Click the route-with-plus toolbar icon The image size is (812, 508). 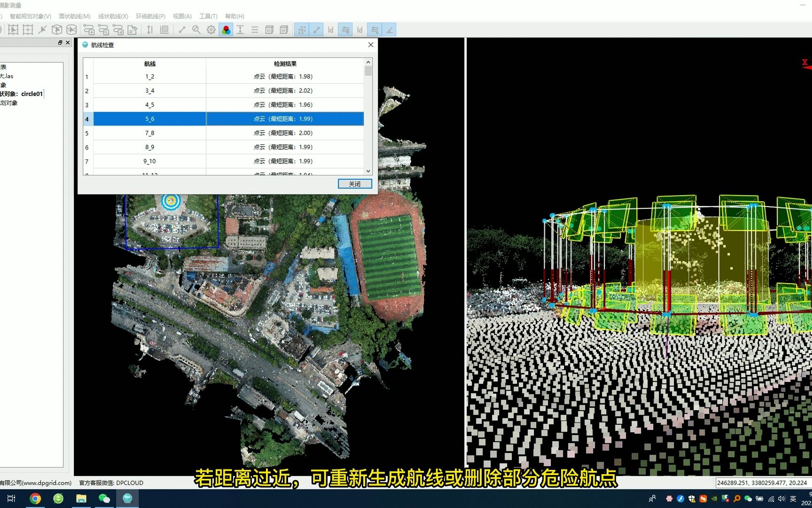[x=89, y=30]
